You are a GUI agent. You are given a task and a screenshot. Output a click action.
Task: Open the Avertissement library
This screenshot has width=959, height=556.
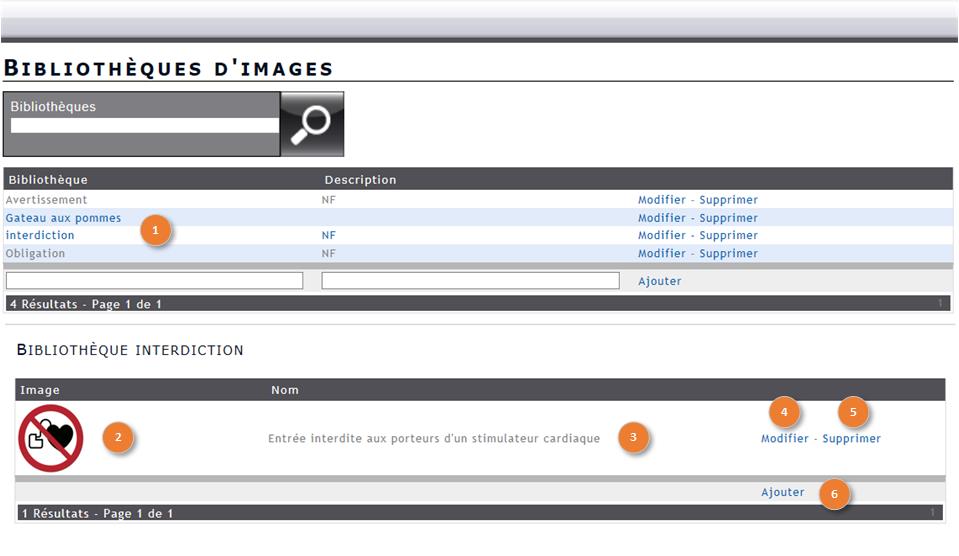[x=47, y=200]
